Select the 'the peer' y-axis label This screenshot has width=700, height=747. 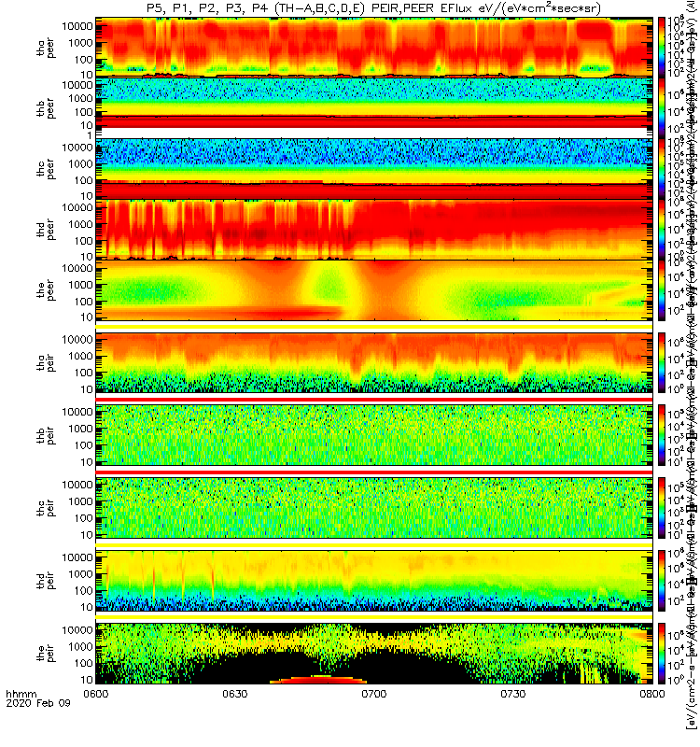46,290
